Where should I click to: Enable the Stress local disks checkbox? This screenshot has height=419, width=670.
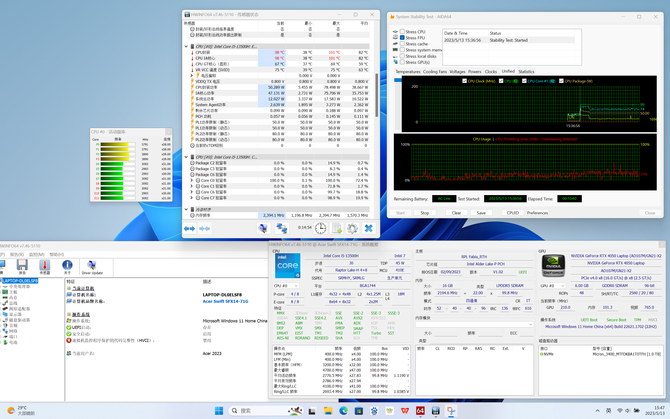[402, 56]
